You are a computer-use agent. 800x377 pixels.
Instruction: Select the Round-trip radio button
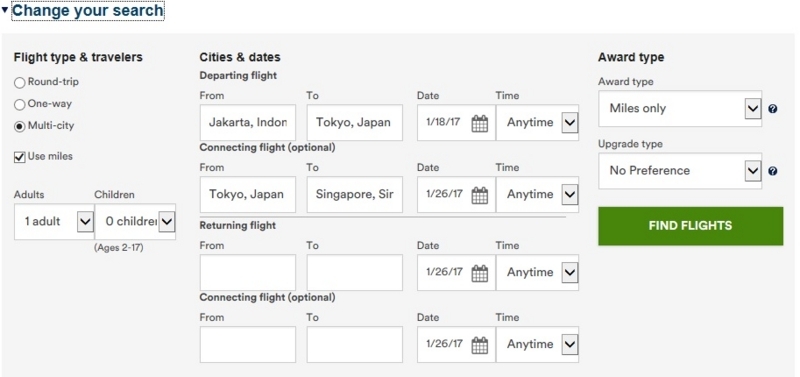(19, 83)
